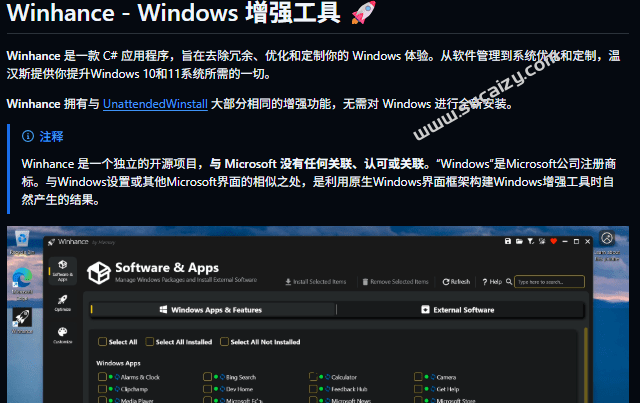Switch to the Windows Apps & Features tab
Image resolution: width=640 pixels, height=403 pixels.
click(x=213, y=309)
